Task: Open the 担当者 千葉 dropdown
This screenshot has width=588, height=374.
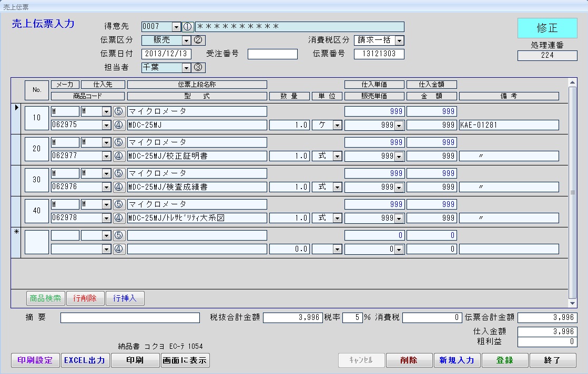Action: click(186, 67)
